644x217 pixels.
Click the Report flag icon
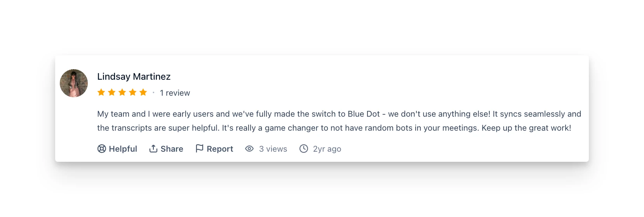point(199,149)
